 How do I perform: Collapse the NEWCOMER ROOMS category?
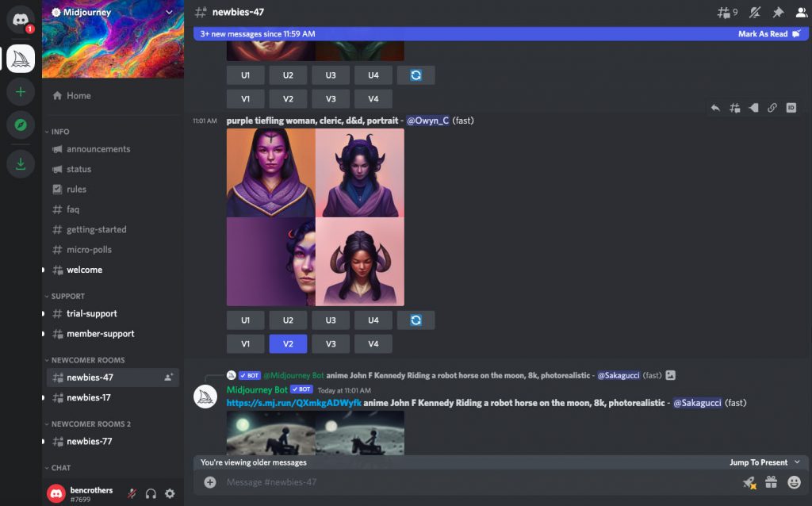pos(86,359)
